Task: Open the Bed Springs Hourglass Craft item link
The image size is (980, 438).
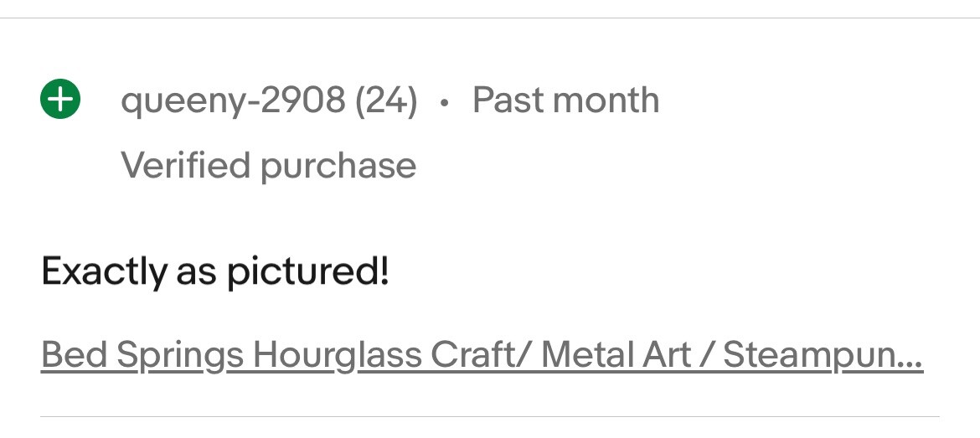Action: (x=482, y=354)
